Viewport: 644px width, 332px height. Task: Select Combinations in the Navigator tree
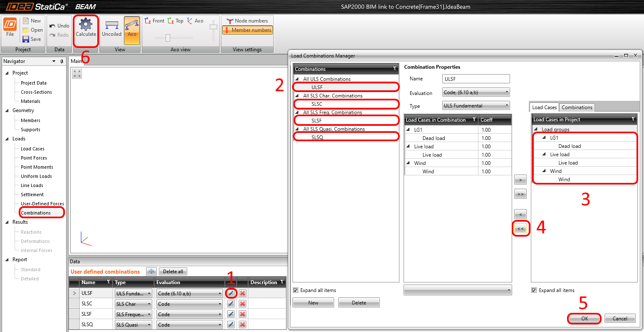36,213
